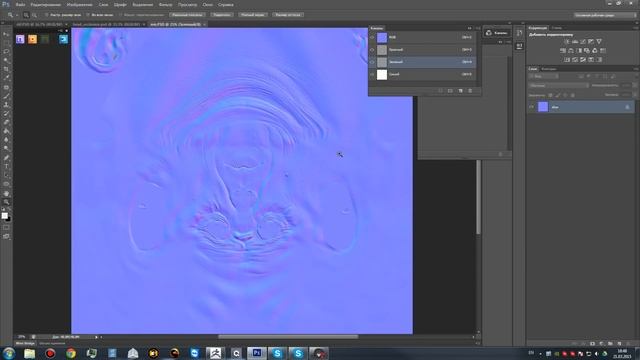Save selection as channel icon
Screen dimensions: 640x360
click(x=450, y=91)
